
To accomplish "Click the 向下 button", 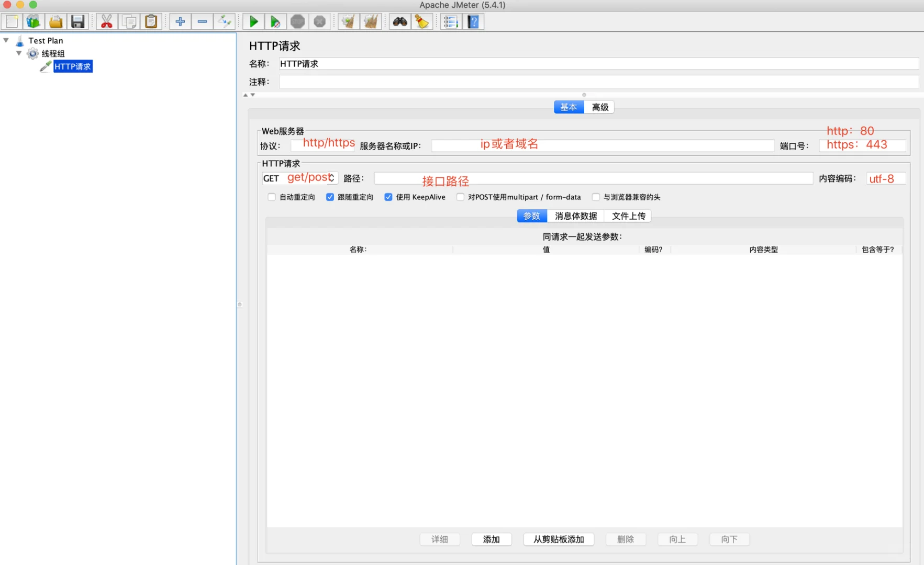I will (x=729, y=539).
